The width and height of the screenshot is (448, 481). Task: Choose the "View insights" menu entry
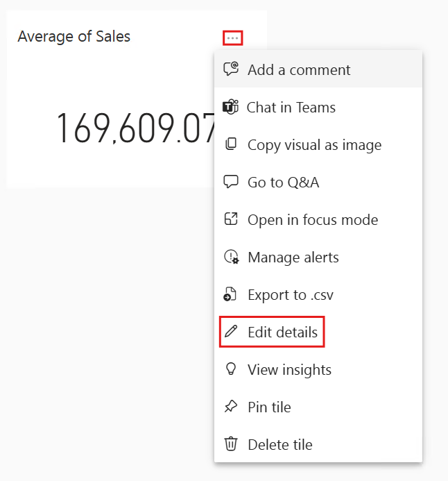[x=289, y=369]
